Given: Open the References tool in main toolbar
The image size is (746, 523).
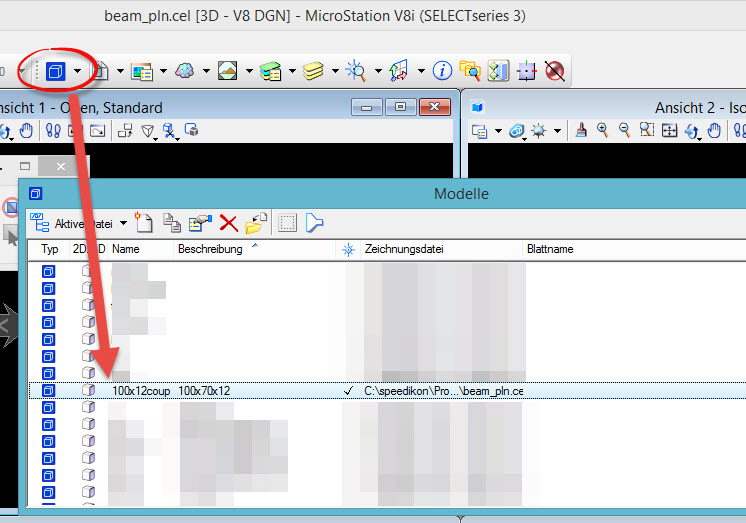Looking at the screenshot, I should [x=101, y=71].
